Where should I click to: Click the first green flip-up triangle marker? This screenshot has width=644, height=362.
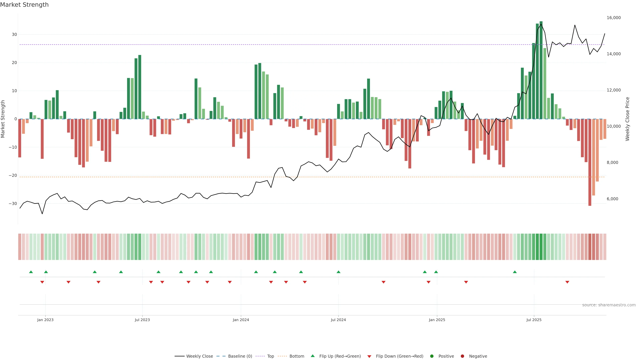pyautogui.click(x=31, y=272)
